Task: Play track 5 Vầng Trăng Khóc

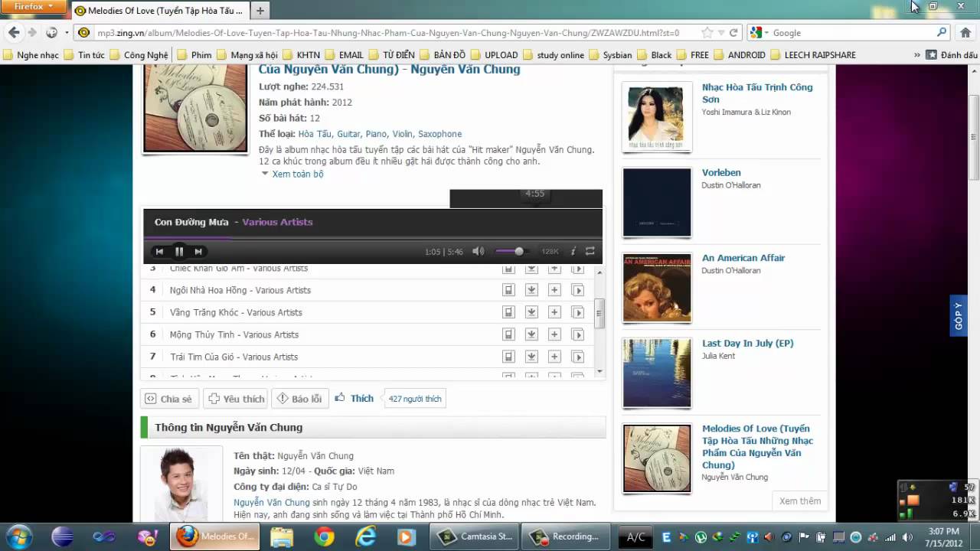Action: tap(236, 312)
